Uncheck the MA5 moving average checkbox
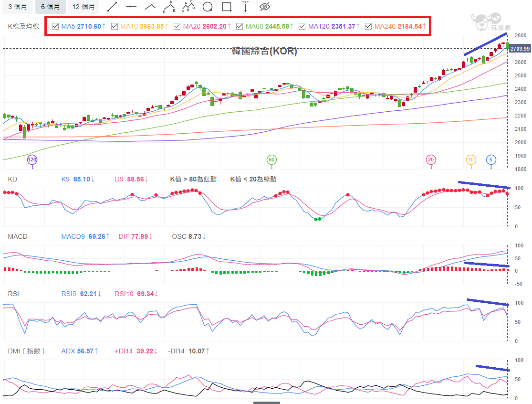Image resolution: width=532 pixels, height=404 pixels. (x=55, y=26)
